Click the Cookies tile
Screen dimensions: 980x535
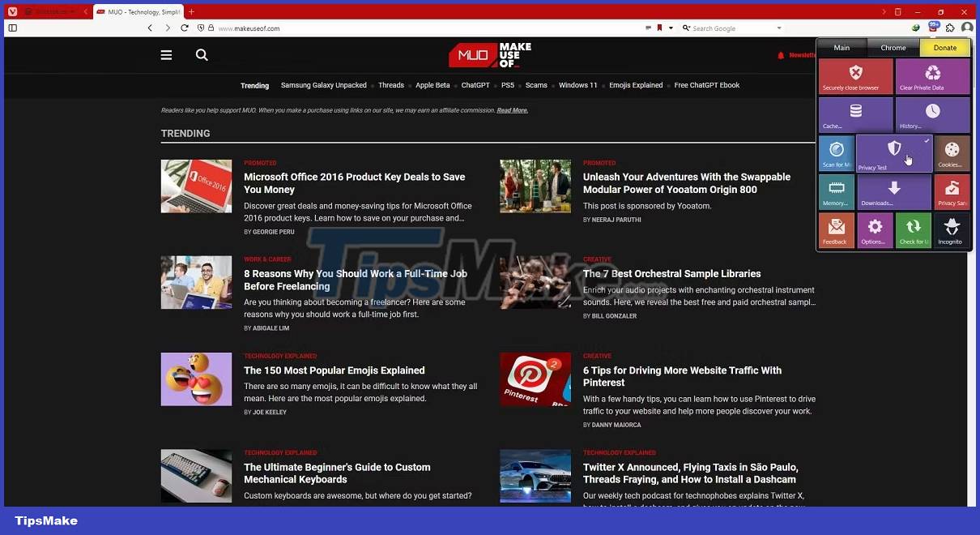click(951, 153)
